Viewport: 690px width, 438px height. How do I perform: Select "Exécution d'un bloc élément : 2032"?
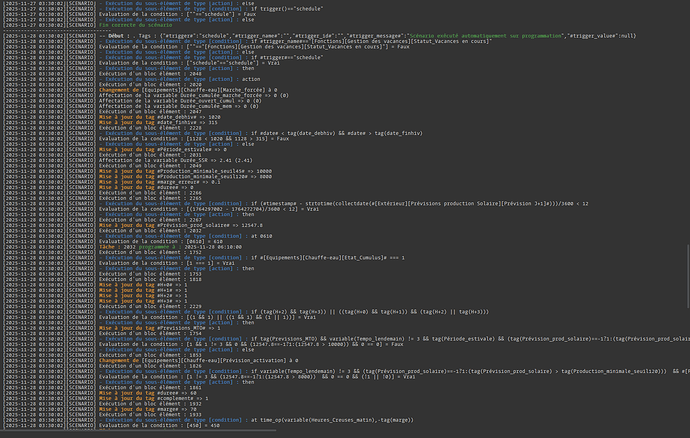(150, 231)
